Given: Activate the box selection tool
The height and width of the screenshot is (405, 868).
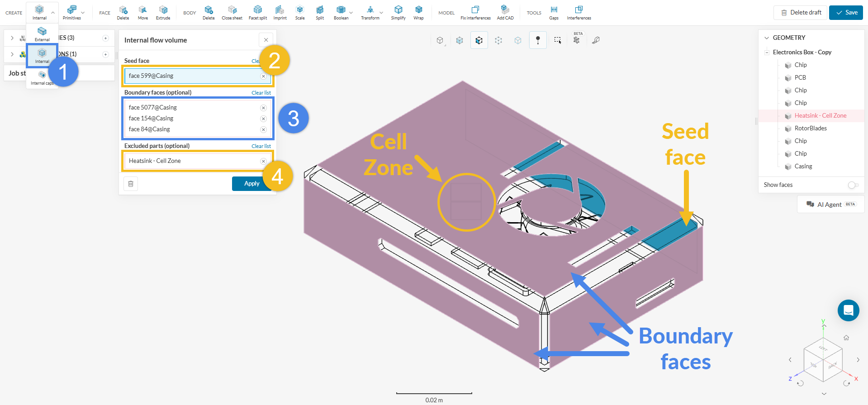Looking at the screenshot, I should tap(557, 40).
